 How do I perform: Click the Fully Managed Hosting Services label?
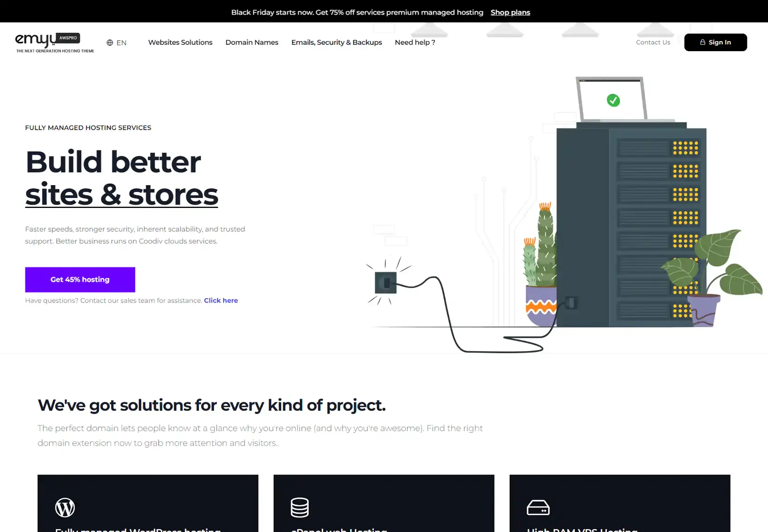coord(88,128)
